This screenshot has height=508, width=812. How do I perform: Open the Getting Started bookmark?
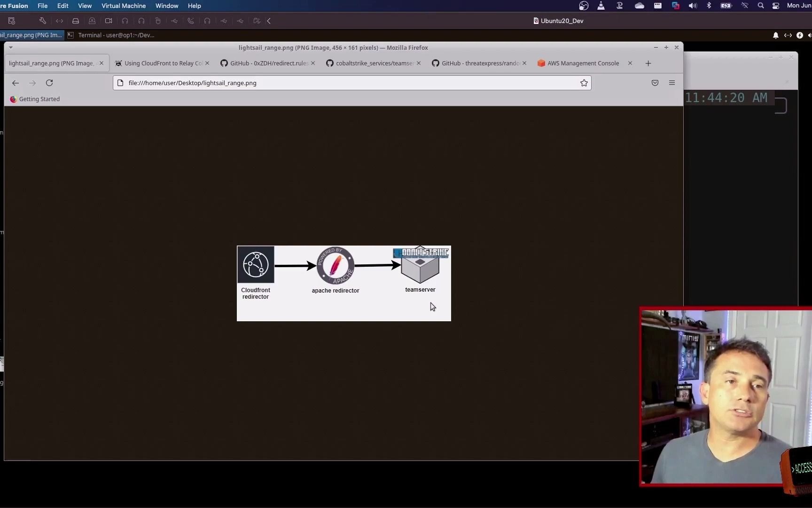click(x=35, y=99)
